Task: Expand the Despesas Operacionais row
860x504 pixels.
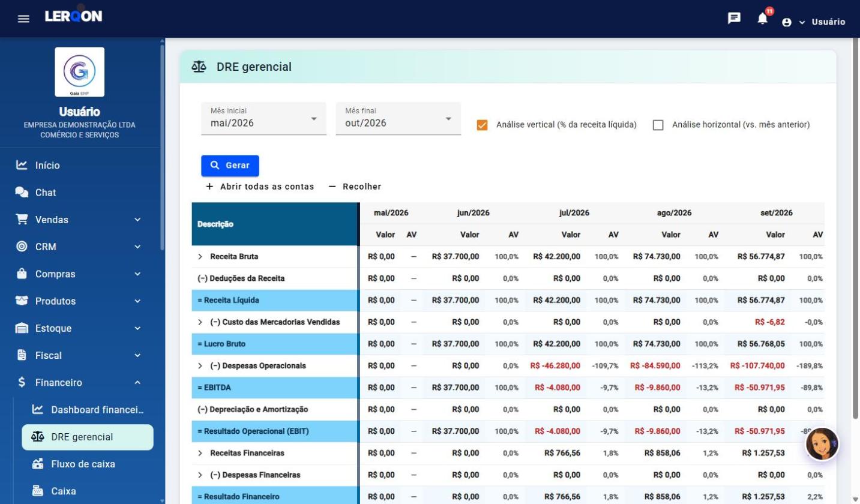Action: pos(200,366)
